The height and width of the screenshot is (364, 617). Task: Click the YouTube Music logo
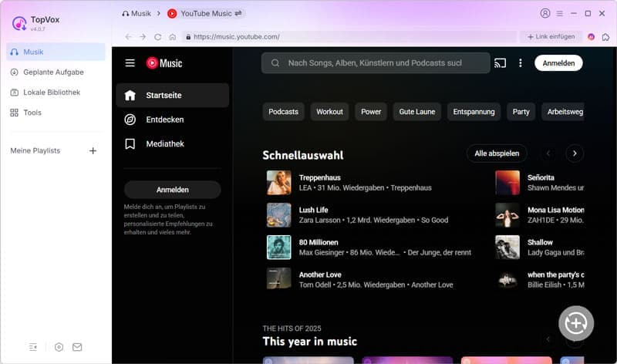[164, 63]
